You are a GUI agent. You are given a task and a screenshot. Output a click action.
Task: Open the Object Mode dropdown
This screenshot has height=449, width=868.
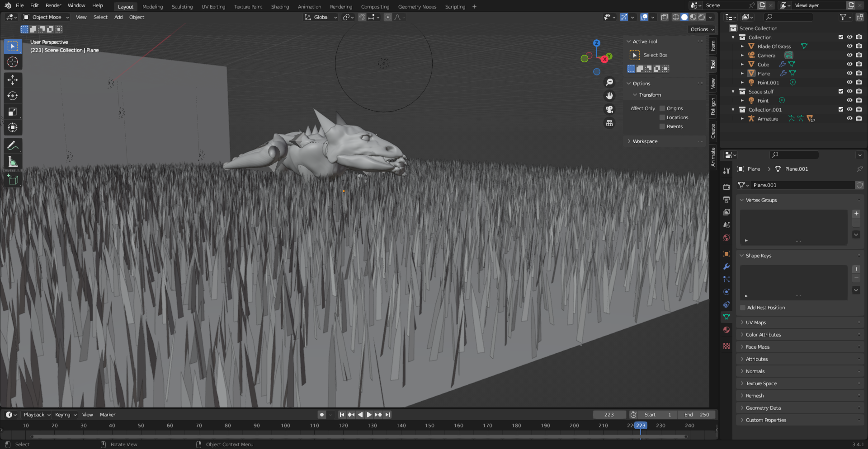(47, 17)
